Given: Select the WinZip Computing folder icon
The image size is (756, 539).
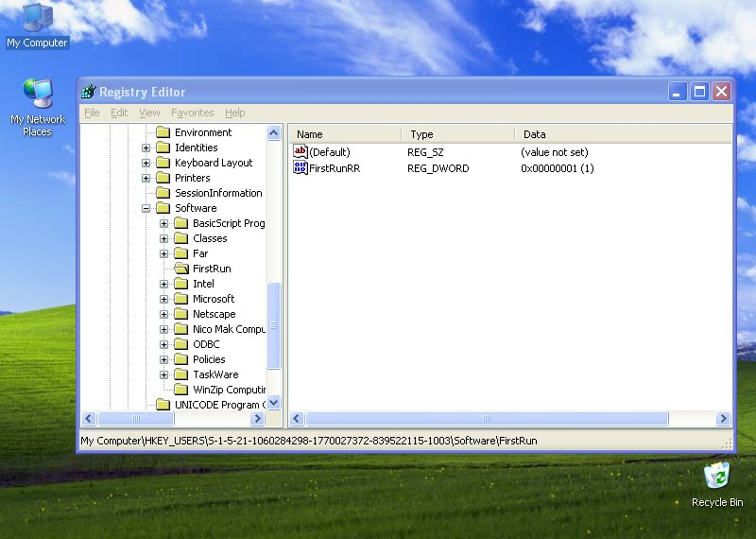Looking at the screenshot, I should pyautogui.click(x=180, y=390).
